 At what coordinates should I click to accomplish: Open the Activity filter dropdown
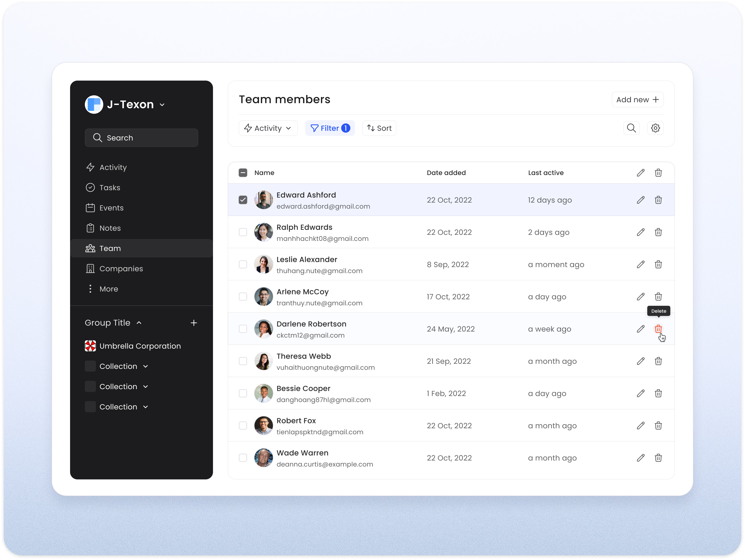coord(268,128)
